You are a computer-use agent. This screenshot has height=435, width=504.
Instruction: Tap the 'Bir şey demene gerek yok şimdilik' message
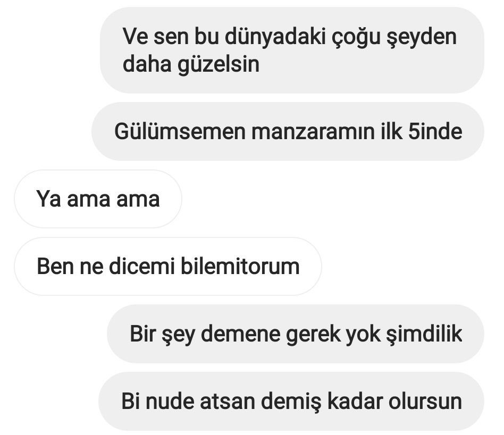coord(296,334)
